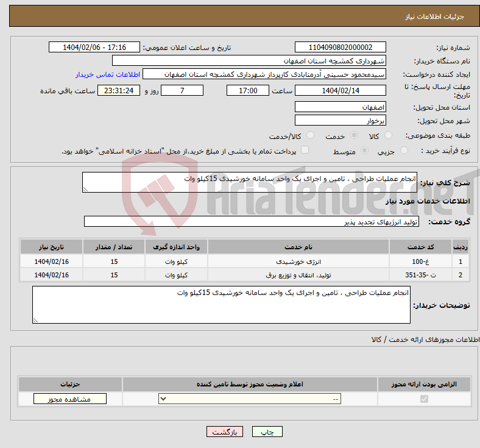
Task: Click the buyer organization name field
Action: click(x=250, y=61)
